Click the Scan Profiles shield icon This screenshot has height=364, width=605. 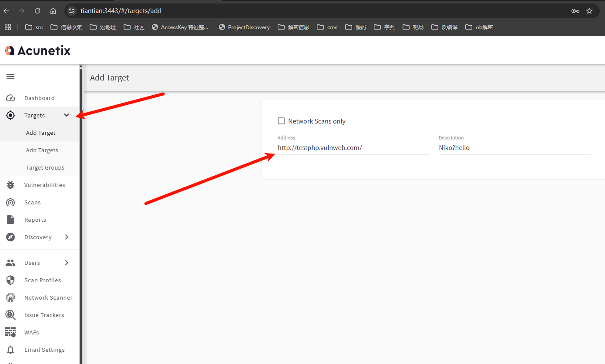(10, 280)
